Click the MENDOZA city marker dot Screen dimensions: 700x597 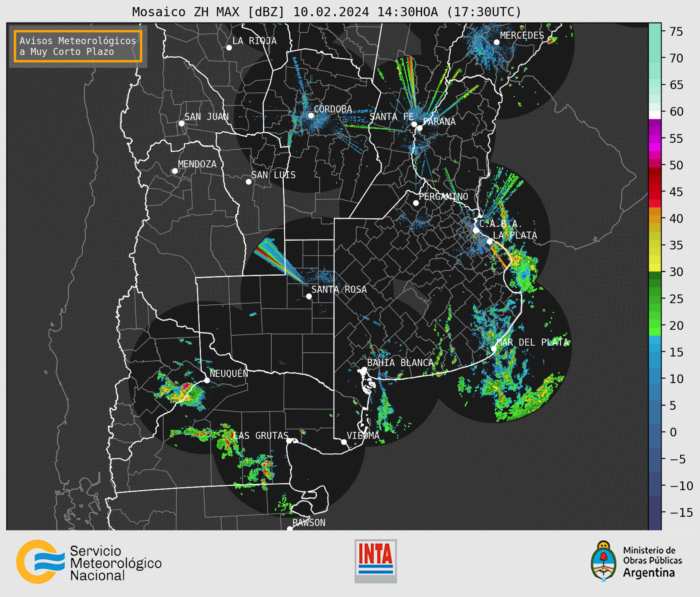pyautogui.click(x=175, y=171)
